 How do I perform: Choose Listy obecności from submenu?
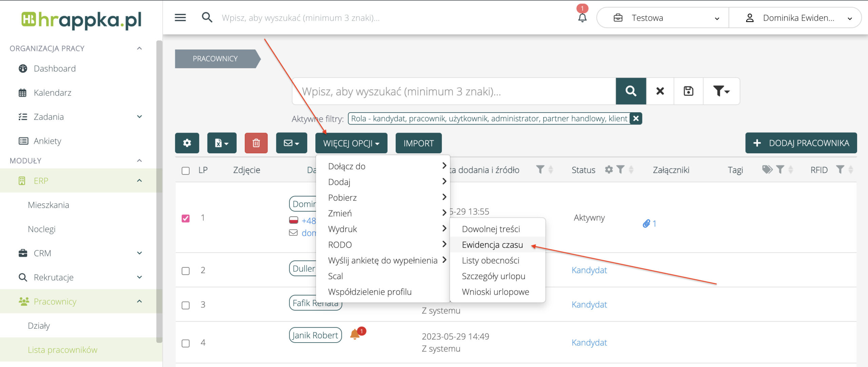point(490,260)
